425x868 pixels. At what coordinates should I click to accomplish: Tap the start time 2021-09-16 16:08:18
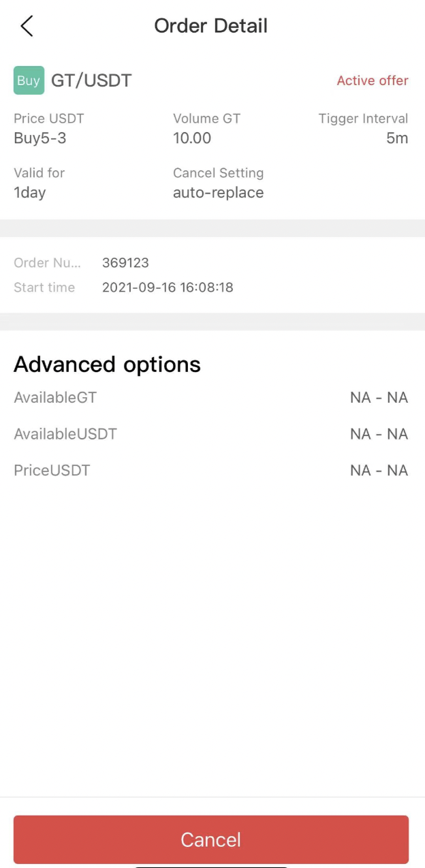(168, 288)
